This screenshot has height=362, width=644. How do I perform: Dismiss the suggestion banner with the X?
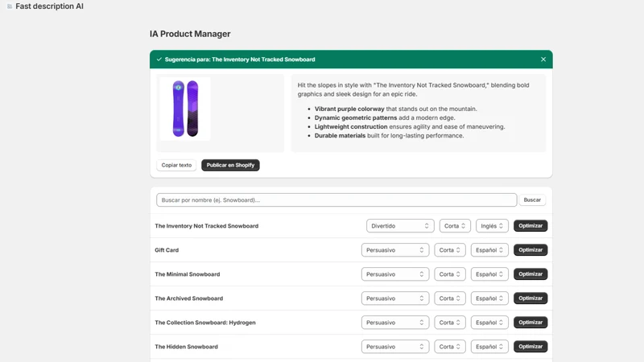point(543,60)
